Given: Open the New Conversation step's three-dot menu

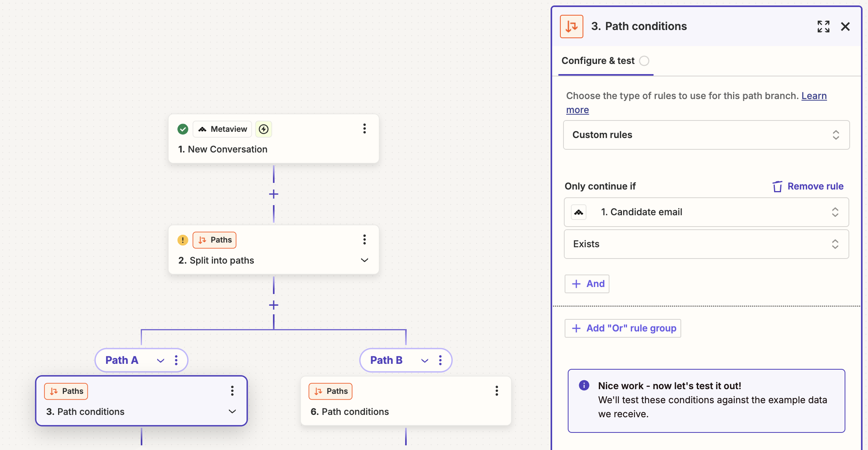Looking at the screenshot, I should (364, 129).
